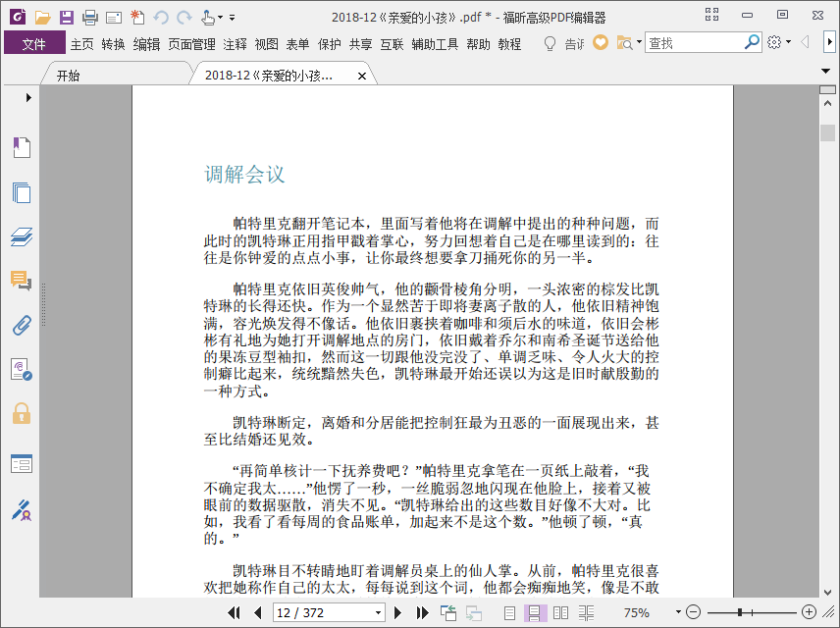Expand the gear settings dropdown arrow
The height and width of the screenshot is (628, 840).
(x=789, y=42)
